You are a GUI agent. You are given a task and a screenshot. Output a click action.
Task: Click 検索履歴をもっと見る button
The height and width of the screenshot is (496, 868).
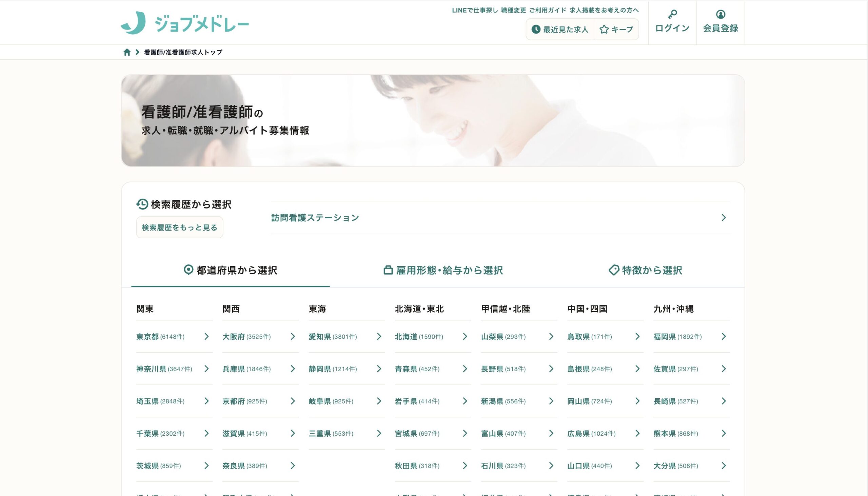(x=179, y=227)
